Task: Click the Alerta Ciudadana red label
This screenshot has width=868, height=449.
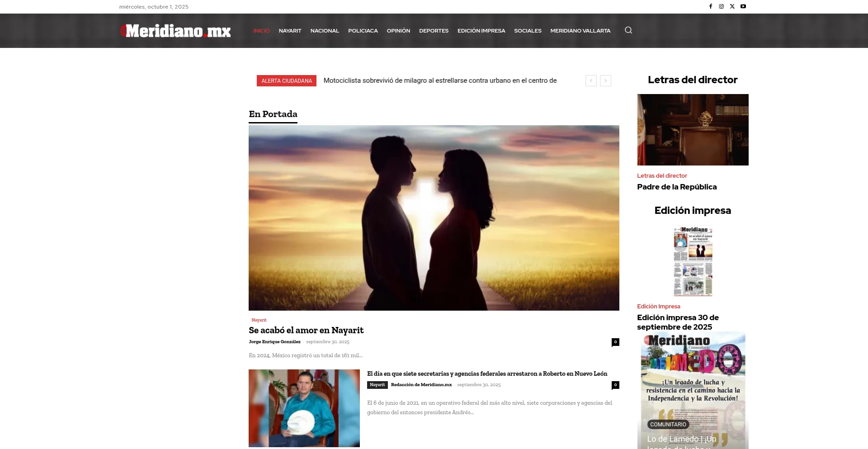Action: [287, 81]
